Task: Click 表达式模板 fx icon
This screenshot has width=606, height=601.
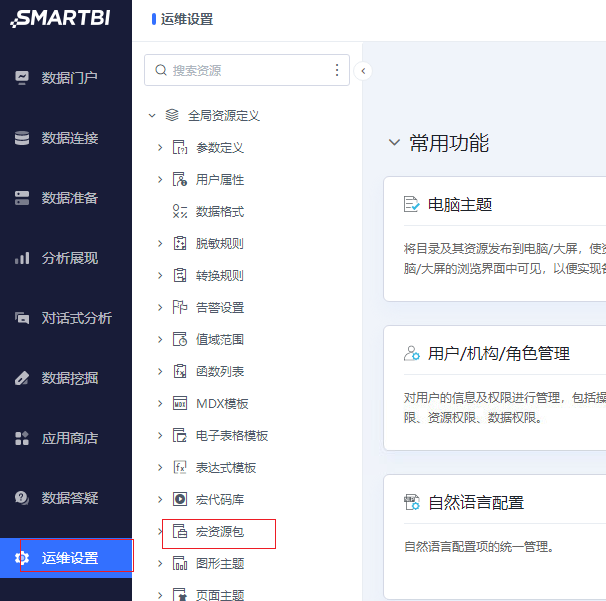Action: click(180, 468)
